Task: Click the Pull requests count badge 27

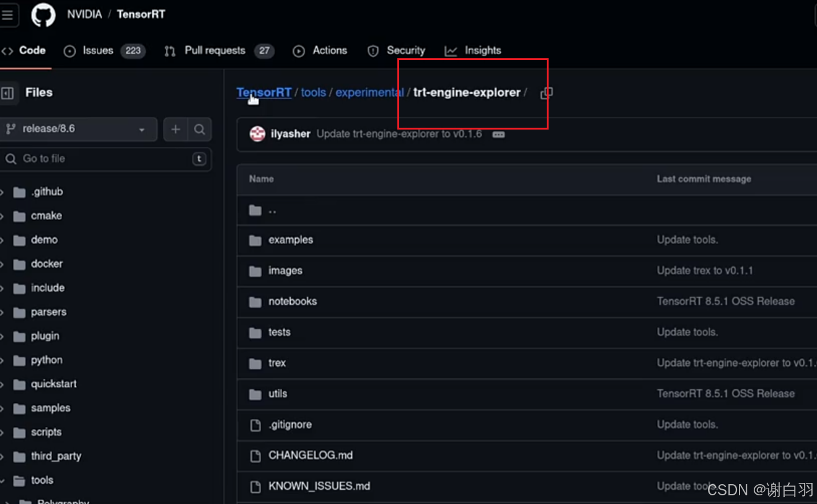Action: [264, 51]
